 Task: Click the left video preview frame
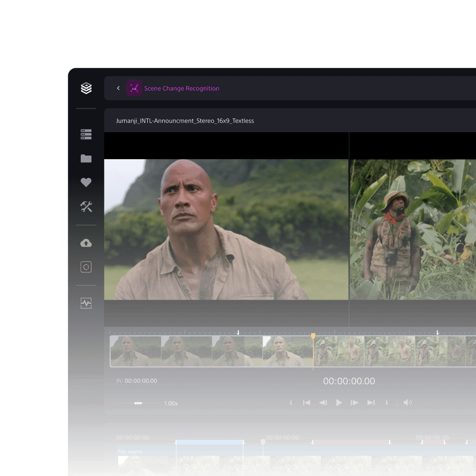point(226,230)
